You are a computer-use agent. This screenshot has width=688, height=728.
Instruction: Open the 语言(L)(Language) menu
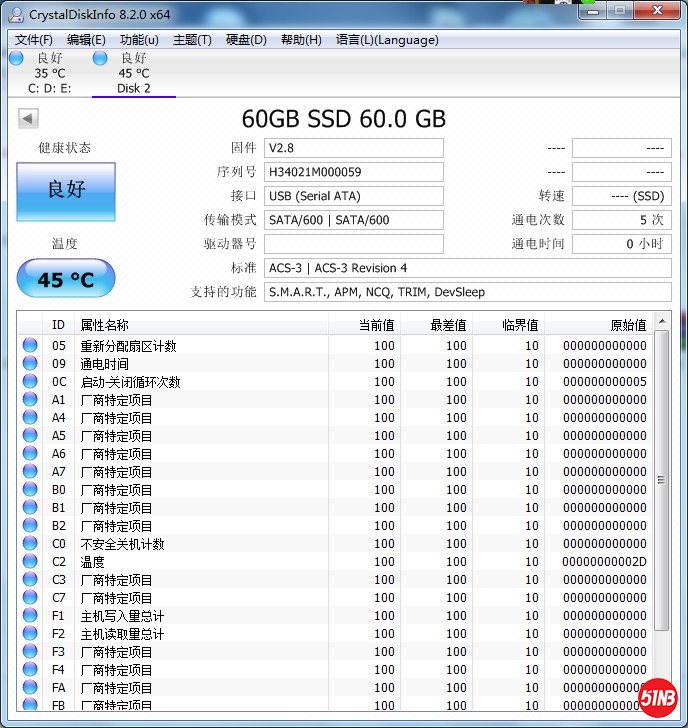click(x=387, y=40)
